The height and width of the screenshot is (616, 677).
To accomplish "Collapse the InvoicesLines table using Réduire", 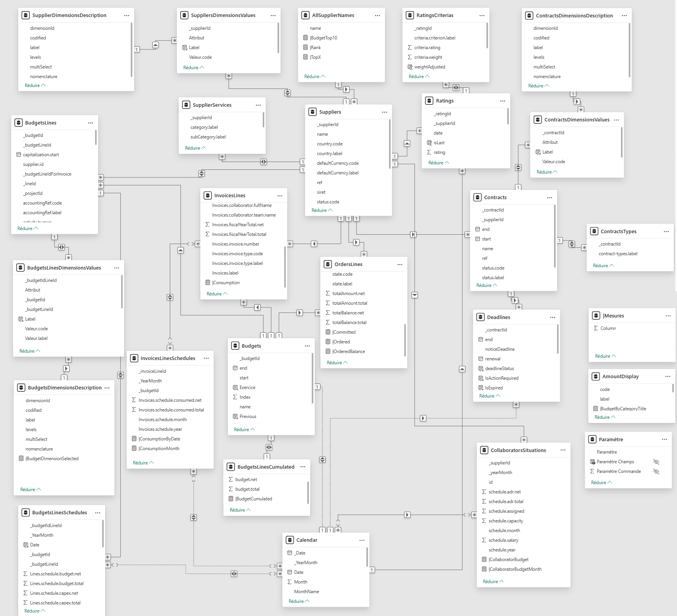I will (x=217, y=294).
